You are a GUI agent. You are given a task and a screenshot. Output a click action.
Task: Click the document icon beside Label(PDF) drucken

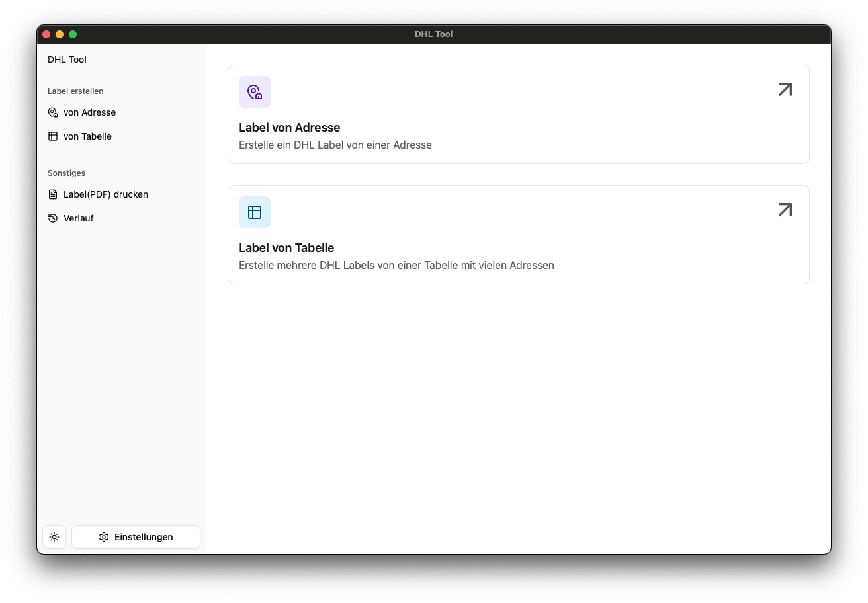click(x=53, y=194)
